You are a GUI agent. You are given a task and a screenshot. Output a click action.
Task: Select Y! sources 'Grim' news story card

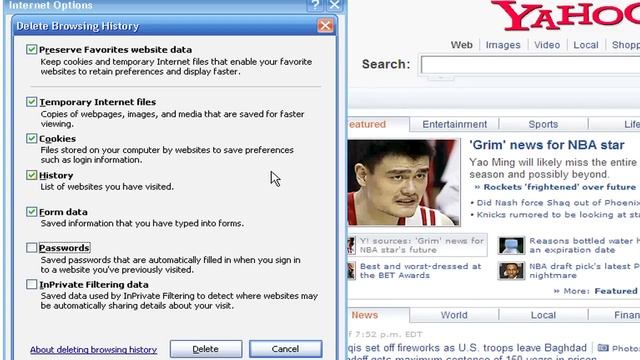click(417, 245)
